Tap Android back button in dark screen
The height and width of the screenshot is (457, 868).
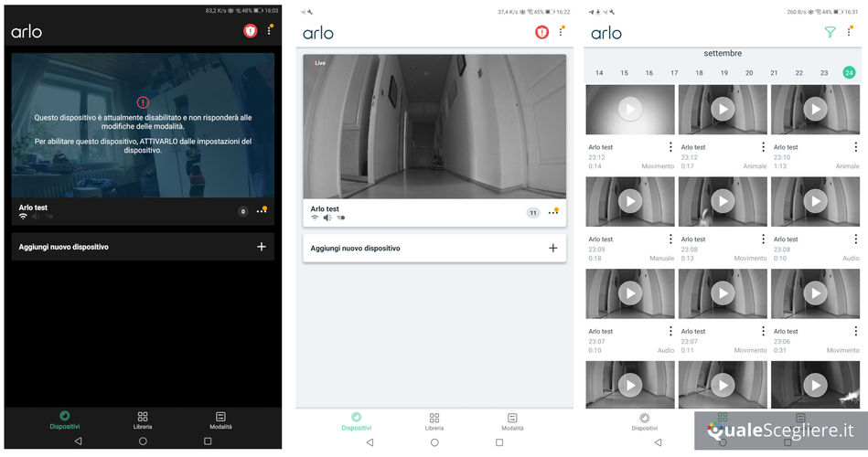pos(78,441)
